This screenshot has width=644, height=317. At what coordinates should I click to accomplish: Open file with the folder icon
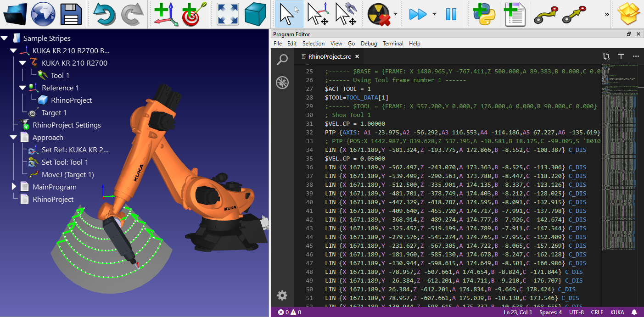15,14
